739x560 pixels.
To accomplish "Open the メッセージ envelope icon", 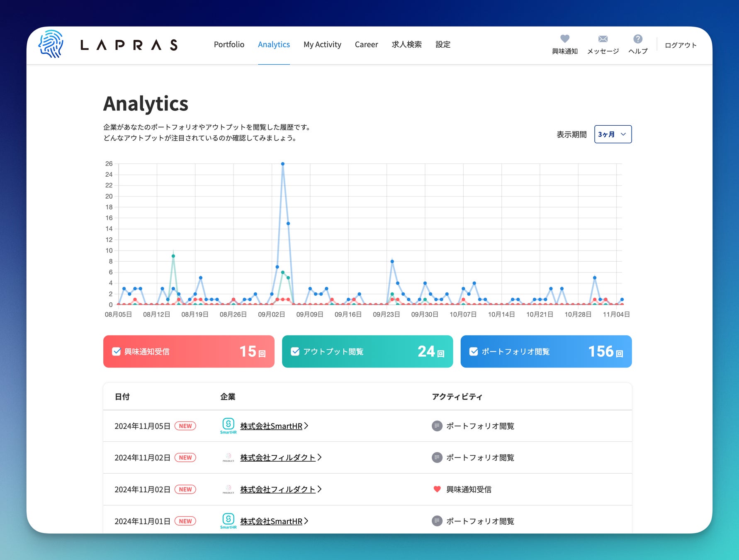I will pos(603,39).
